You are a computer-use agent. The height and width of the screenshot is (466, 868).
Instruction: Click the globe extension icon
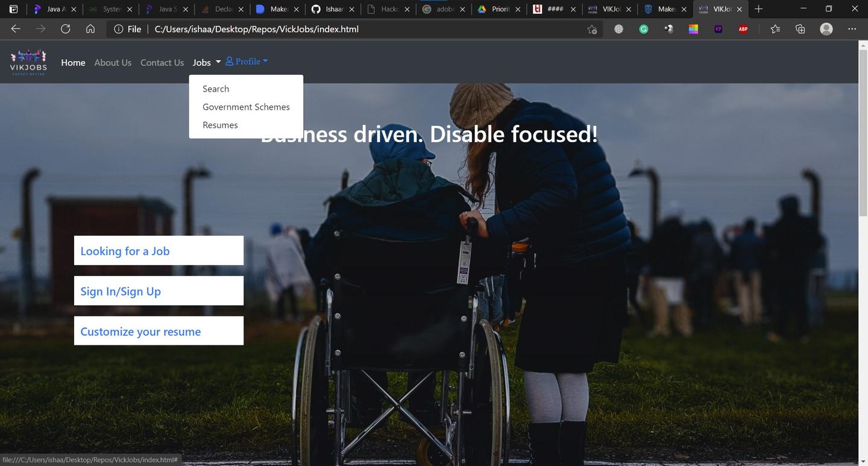[618, 29]
